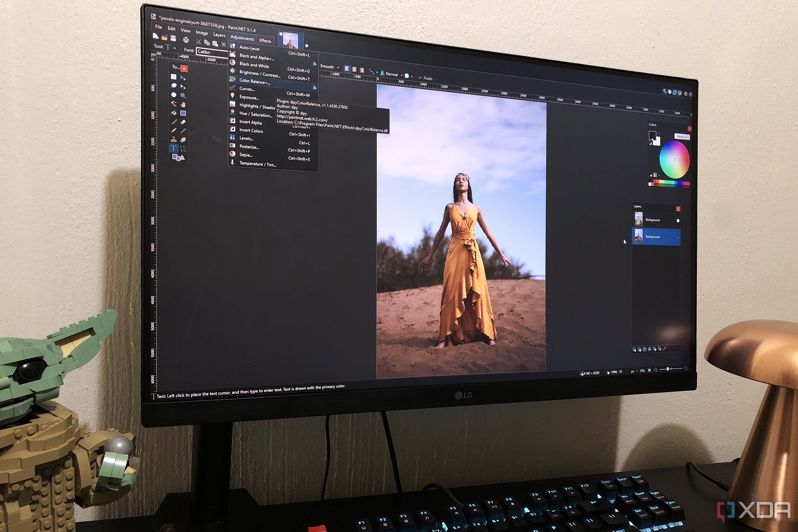Delete the selected layer using the red X icon
This screenshot has height=532, width=798.
pos(639,350)
